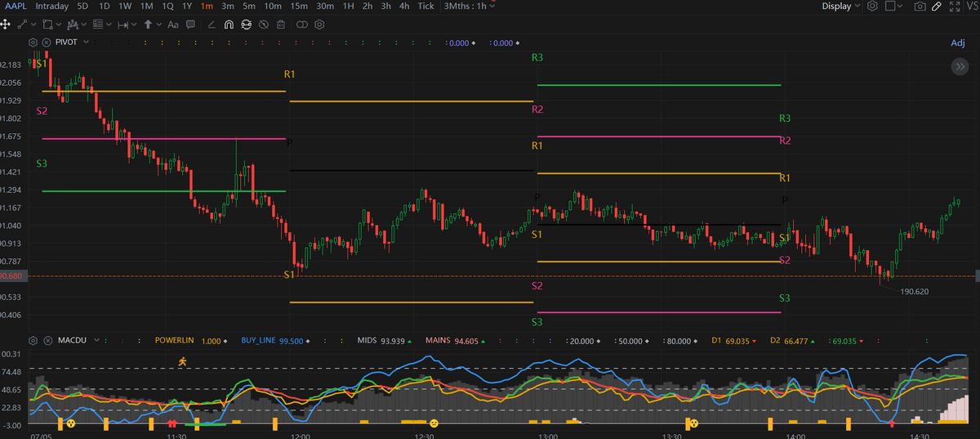Image resolution: width=980 pixels, height=439 pixels.
Task: Remove the MACDU indicator with X icon
Action: pos(47,339)
